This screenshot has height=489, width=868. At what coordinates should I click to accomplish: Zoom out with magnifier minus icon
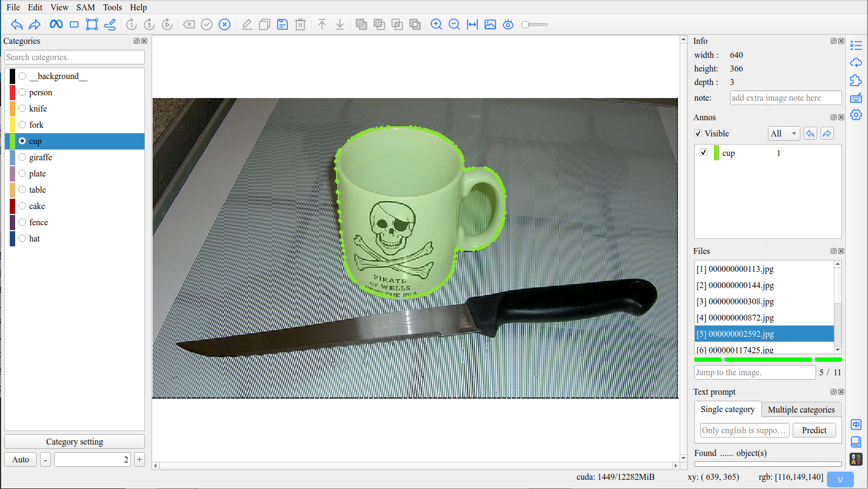[x=455, y=24]
